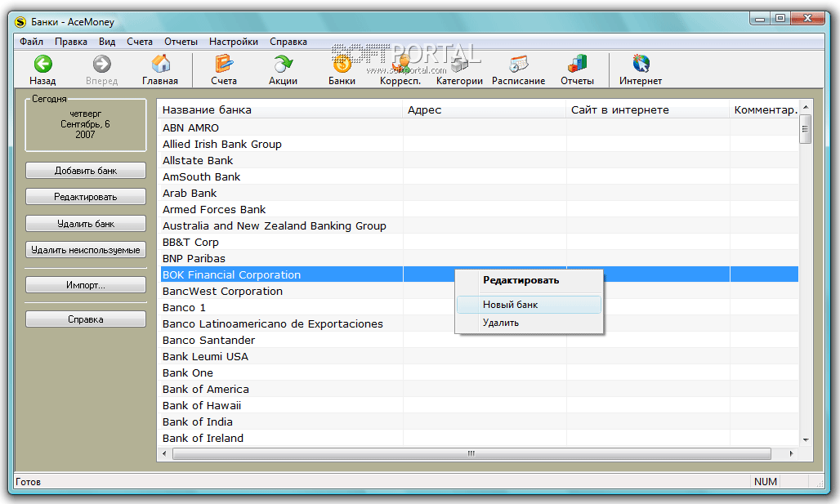The image size is (840, 504).
Task: Select the ABN AMRO row
Action: tap(480, 127)
